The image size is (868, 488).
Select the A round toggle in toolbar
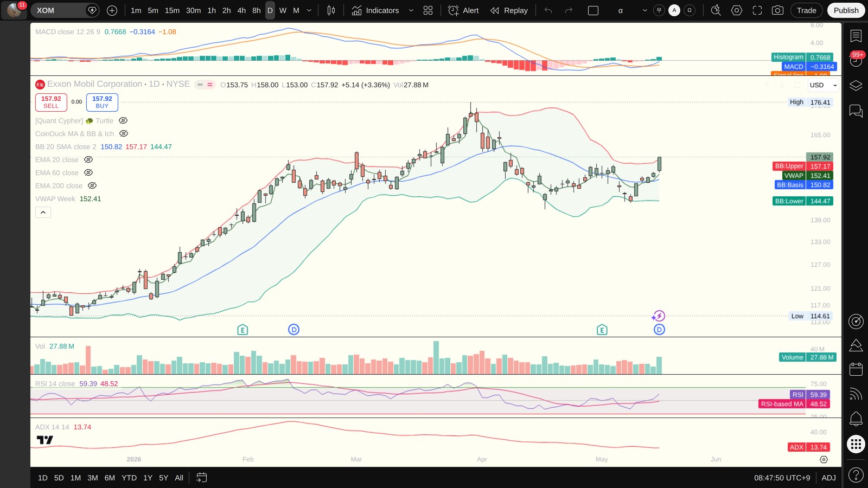click(674, 10)
